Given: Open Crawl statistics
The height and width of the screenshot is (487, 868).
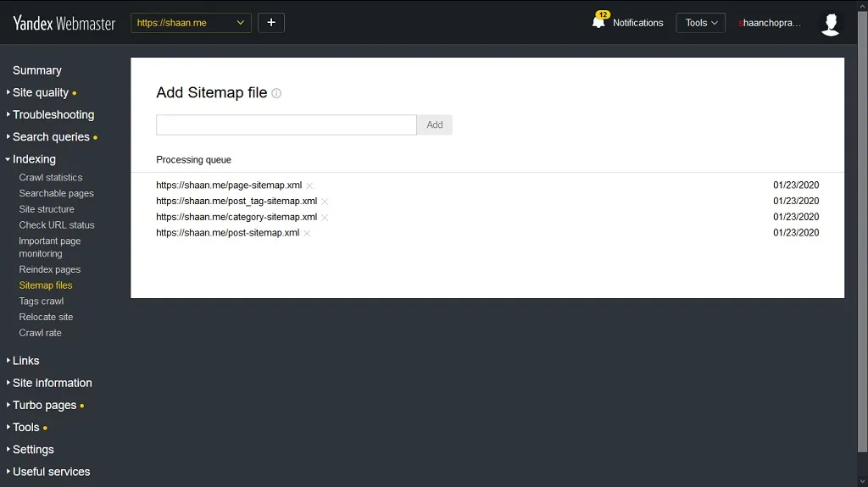Looking at the screenshot, I should 50,177.
